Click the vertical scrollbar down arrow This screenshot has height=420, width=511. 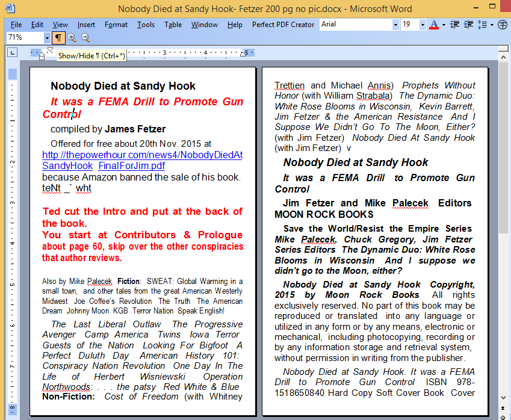[504, 398]
